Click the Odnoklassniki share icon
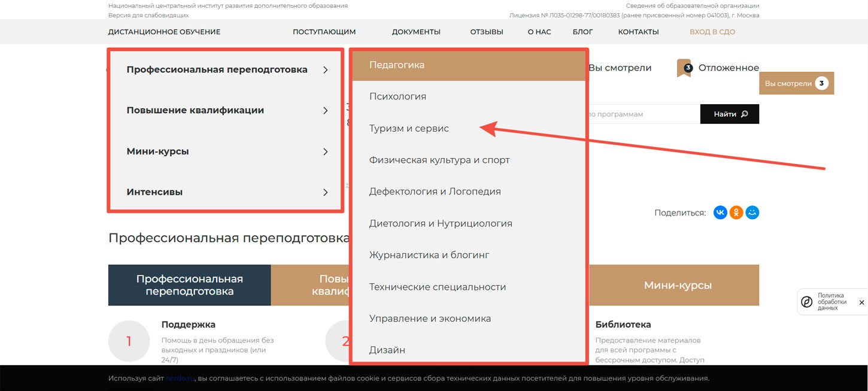Viewport: 868px width, 391px height. [736, 213]
